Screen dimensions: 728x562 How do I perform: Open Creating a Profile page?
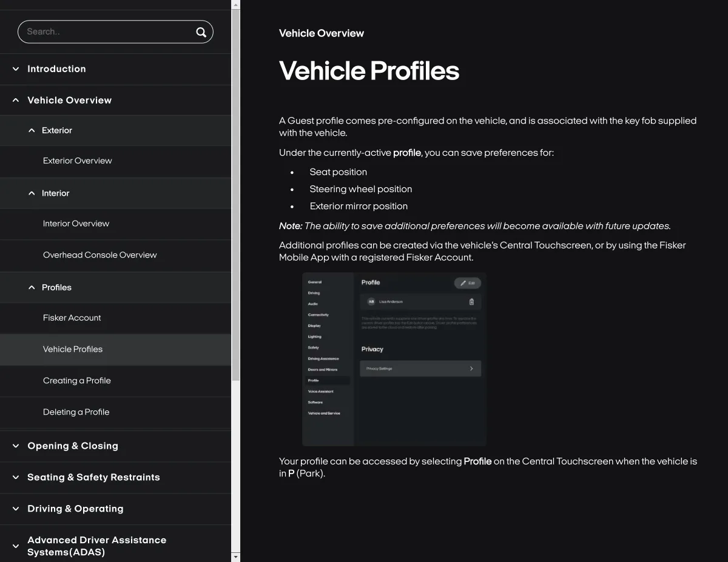click(76, 381)
